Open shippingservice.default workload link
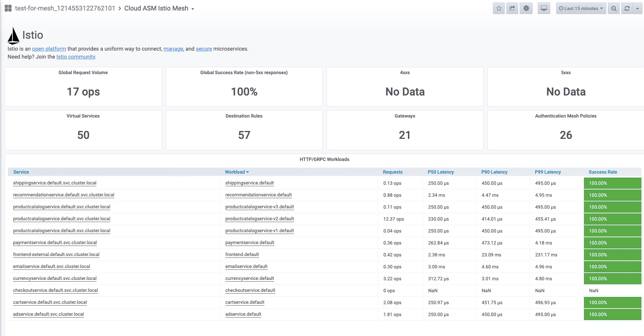The height and width of the screenshot is (336, 644). click(250, 183)
